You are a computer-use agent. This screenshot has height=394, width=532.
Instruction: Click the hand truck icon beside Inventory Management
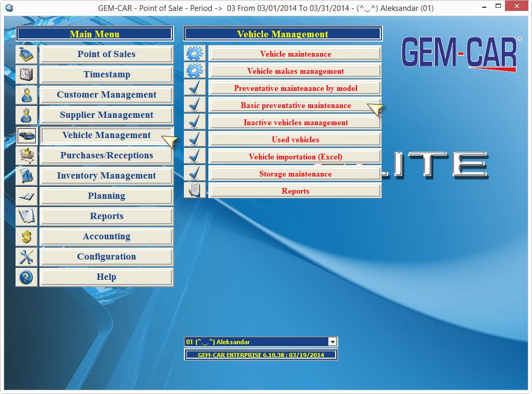click(26, 176)
